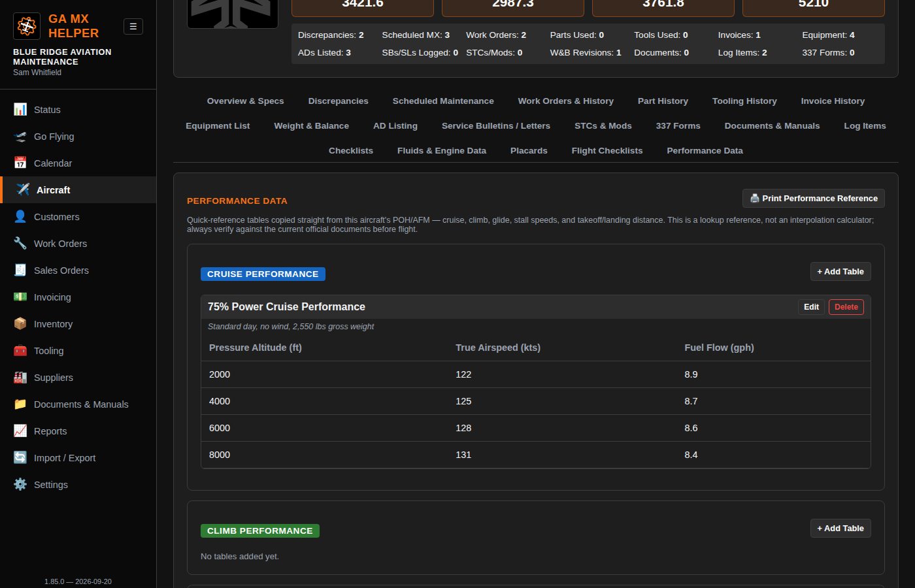Click the 'Invoices: 1' stat
The image size is (915, 588).
click(739, 35)
